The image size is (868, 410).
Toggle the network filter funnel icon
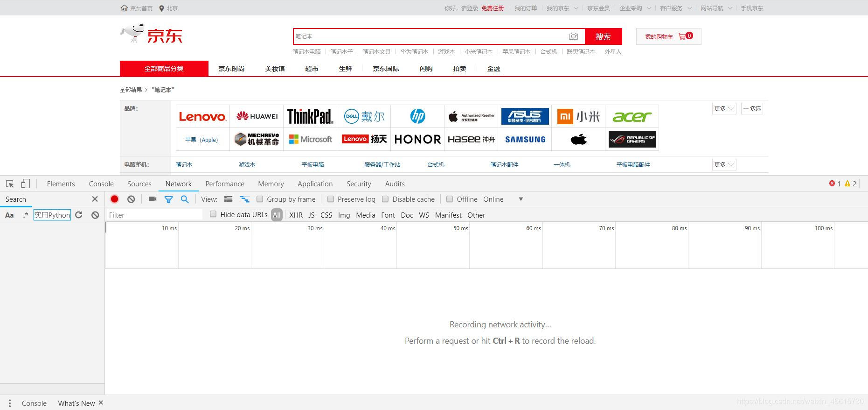point(168,199)
